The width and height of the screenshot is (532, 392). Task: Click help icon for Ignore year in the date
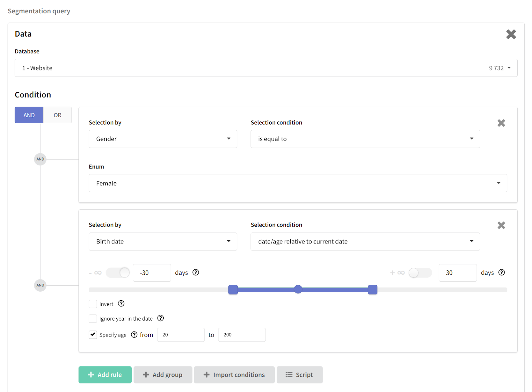click(161, 318)
